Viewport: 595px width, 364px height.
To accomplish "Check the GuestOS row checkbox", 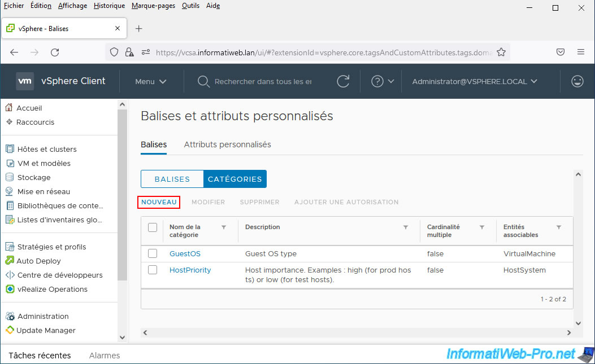I will (x=153, y=253).
